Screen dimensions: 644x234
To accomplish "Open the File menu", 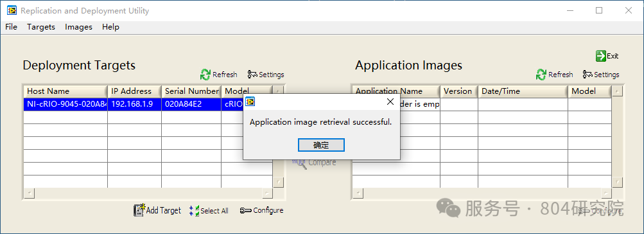I will (x=11, y=27).
